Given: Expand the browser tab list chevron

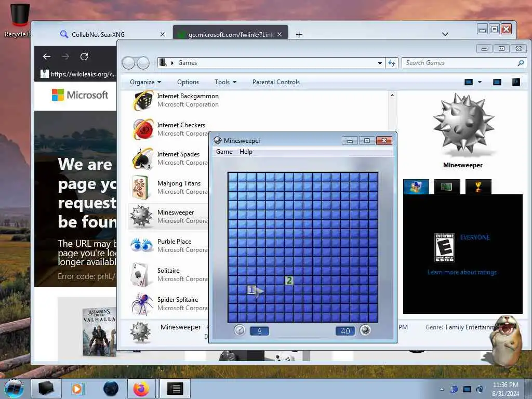Looking at the screenshot, I should 445,34.
